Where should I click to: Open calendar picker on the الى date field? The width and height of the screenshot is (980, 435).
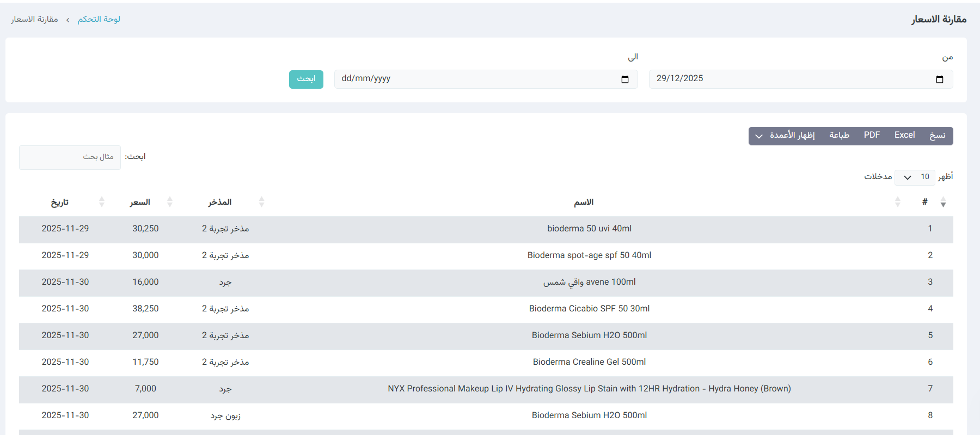click(x=624, y=79)
